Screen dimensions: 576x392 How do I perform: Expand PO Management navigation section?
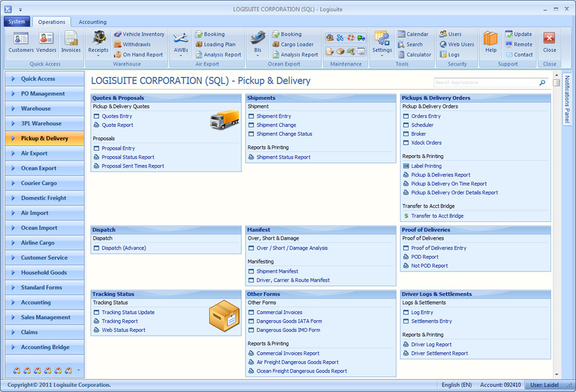pos(44,93)
